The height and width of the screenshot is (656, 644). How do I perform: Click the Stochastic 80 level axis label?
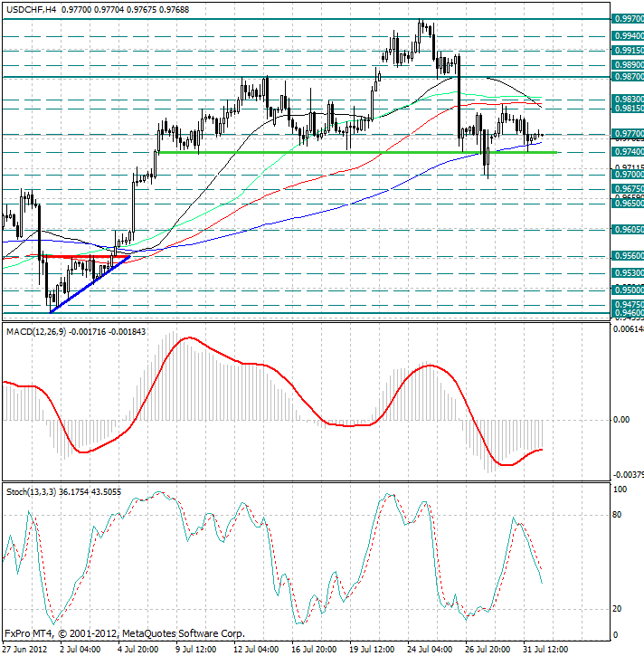(617, 515)
